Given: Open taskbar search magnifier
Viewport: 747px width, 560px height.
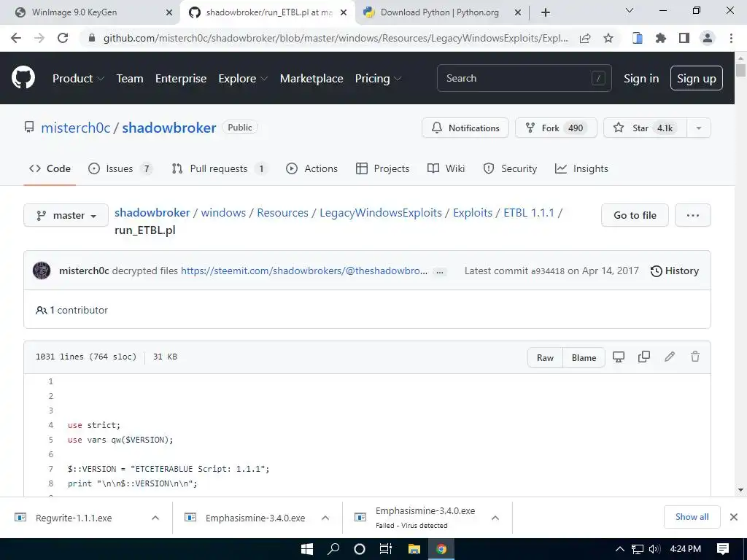Looking at the screenshot, I should (333, 549).
